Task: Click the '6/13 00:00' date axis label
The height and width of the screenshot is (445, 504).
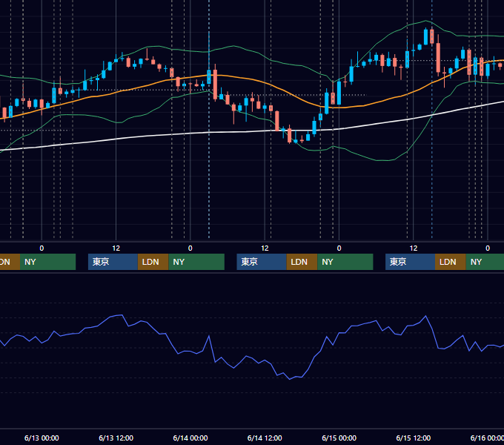Action: tap(42, 438)
